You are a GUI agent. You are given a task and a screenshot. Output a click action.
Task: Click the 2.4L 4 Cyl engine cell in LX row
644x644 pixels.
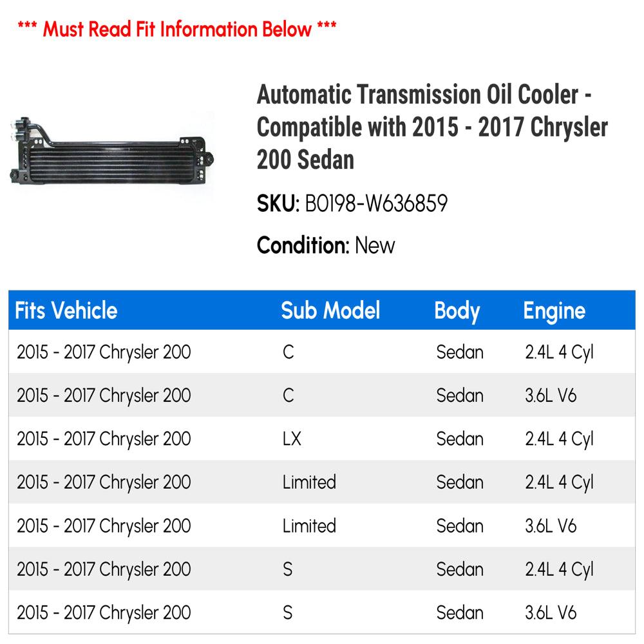coord(559,439)
